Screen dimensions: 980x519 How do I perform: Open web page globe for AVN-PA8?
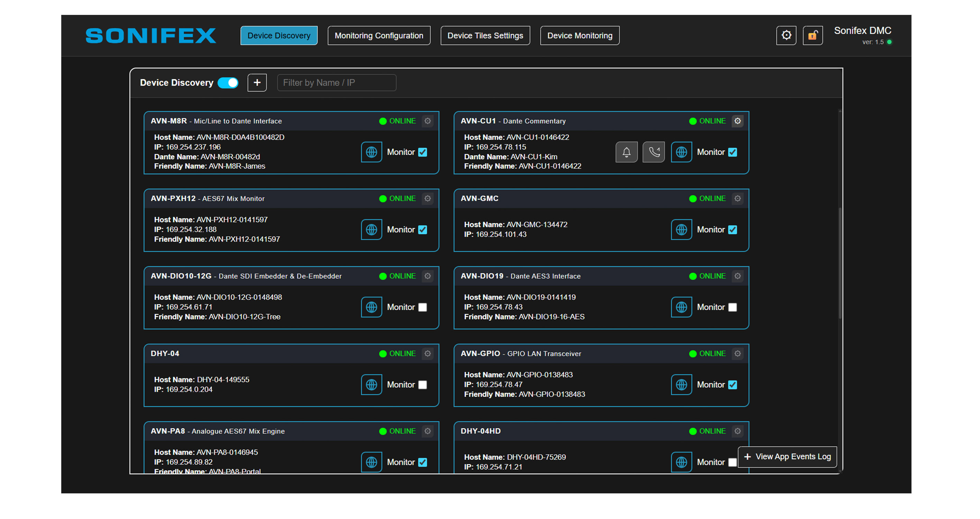[x=371, y=462]
